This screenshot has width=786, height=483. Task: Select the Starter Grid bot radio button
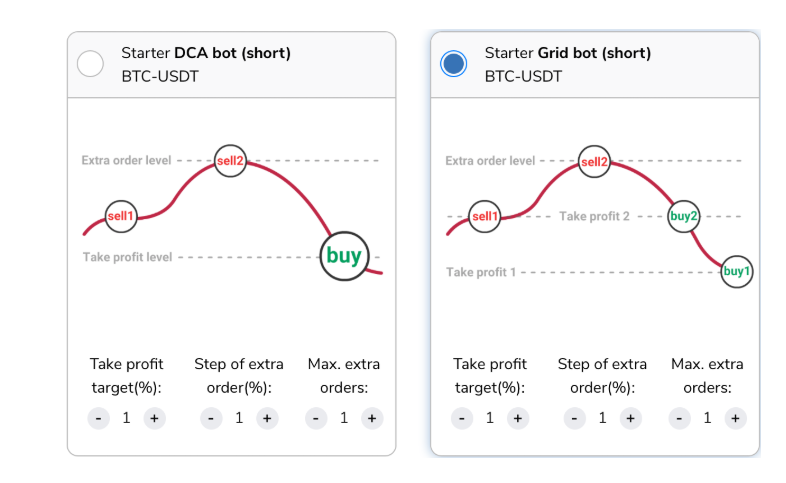pos(454,64)
